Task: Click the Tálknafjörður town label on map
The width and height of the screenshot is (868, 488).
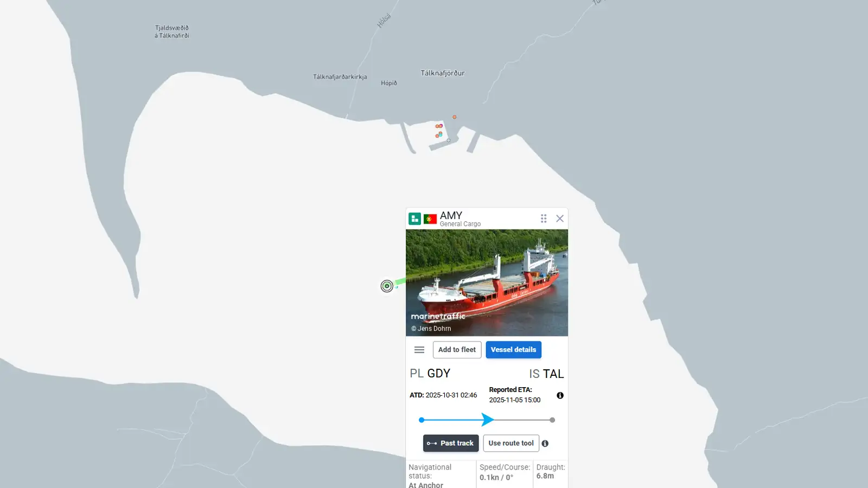Action: pos(443,73)
